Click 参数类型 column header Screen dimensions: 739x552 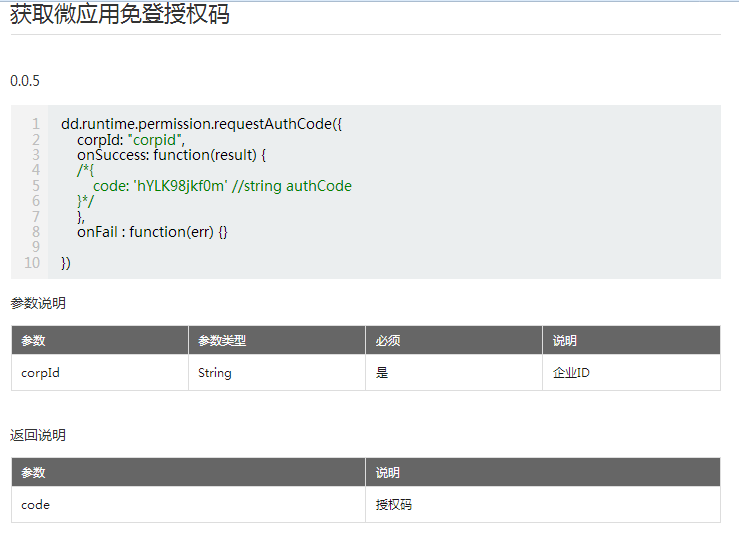click(x=222, y=341)
